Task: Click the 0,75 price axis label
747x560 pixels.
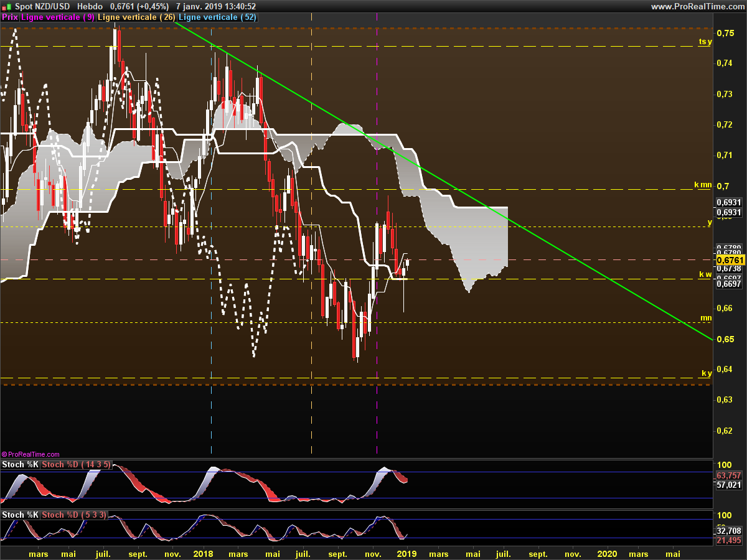Action: coord(725,33)
